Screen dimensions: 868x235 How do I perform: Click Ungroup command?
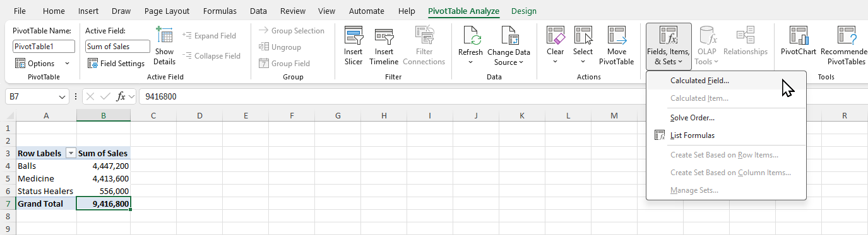[x=280, y=47]
